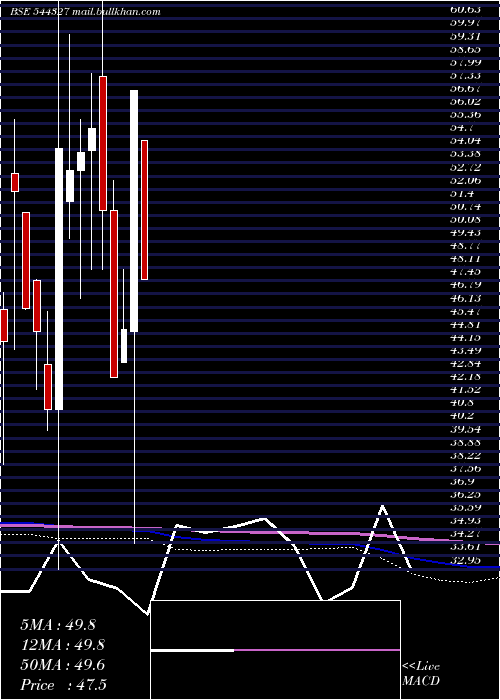Click the 48.11 price axis label
Viewport: 500px width, 700px height.
tap(466, 258)
